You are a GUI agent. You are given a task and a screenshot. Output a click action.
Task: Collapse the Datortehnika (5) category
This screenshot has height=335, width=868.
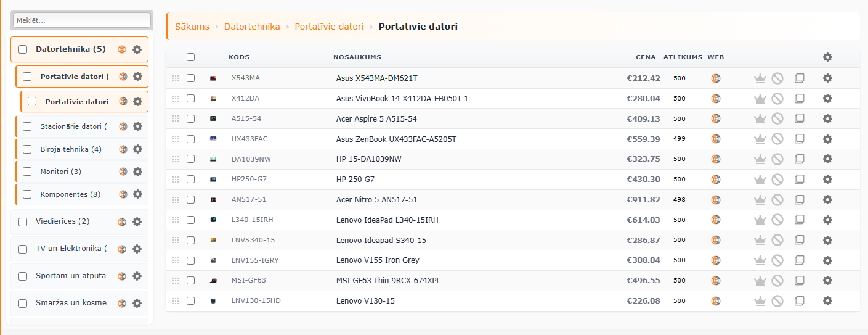pyautogui.click(x=70, y=49)
